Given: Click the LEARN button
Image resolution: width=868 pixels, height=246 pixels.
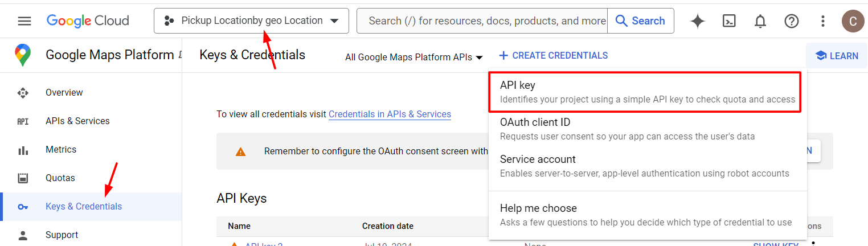Looking at the screenshot, I should [837, 56].
